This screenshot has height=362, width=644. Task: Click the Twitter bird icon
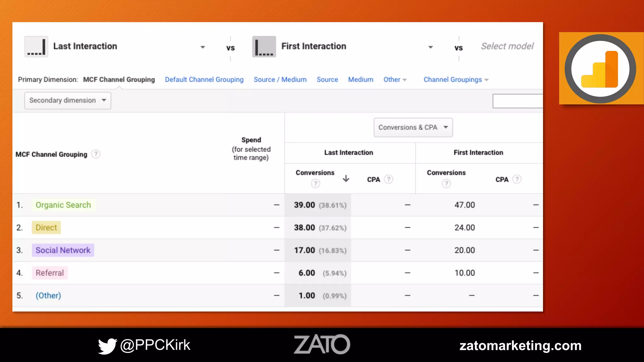107,346
